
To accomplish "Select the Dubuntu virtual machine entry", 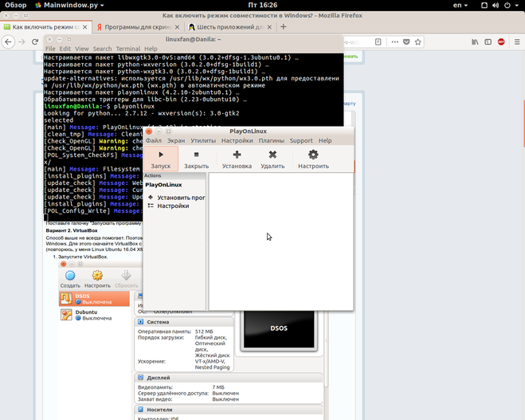I will 95,315.
